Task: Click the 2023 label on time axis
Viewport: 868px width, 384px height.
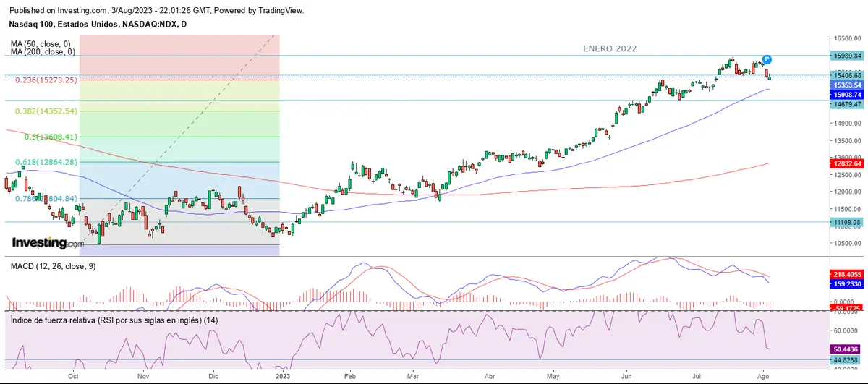Action: (x=282, y=377)
